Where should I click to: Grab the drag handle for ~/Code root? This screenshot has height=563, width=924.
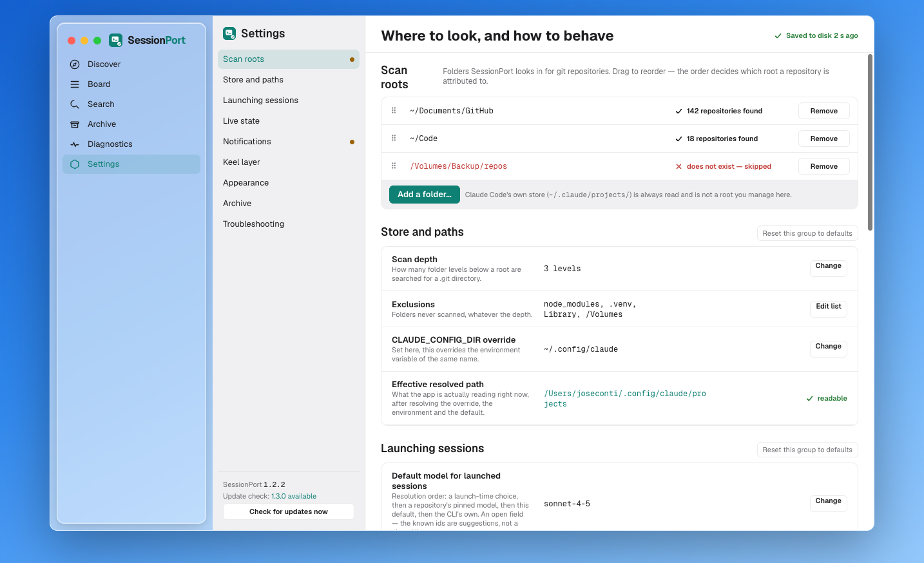394,138
